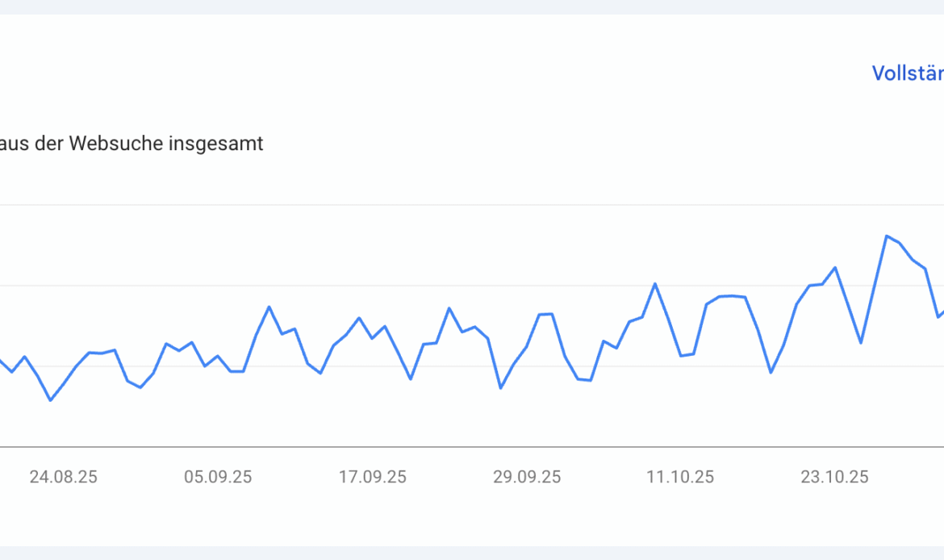Select the 17.09.25 x-axis date label

coord(372,477)
